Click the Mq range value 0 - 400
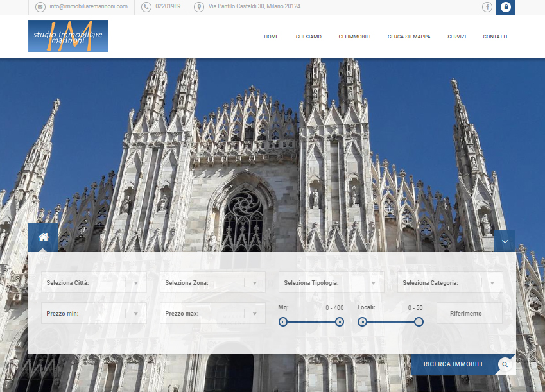The width and height of the screenshot is (545, 392). [x=334, y=308]
